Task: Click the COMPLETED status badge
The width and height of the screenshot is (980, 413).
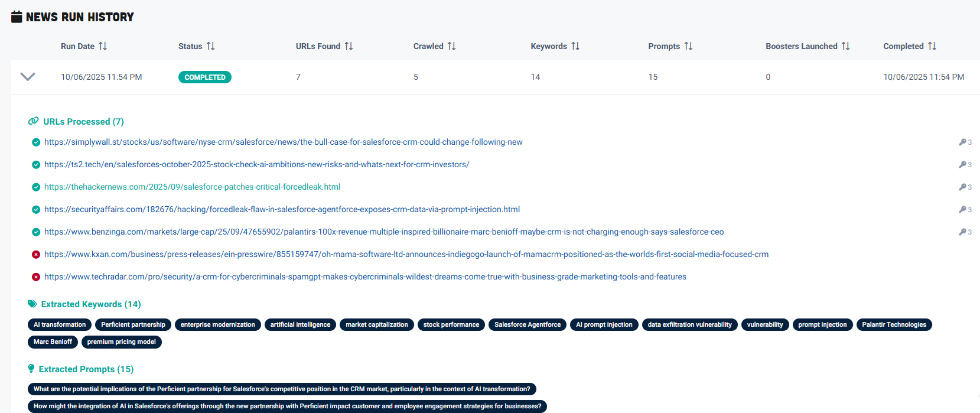Action: [205, 77]
